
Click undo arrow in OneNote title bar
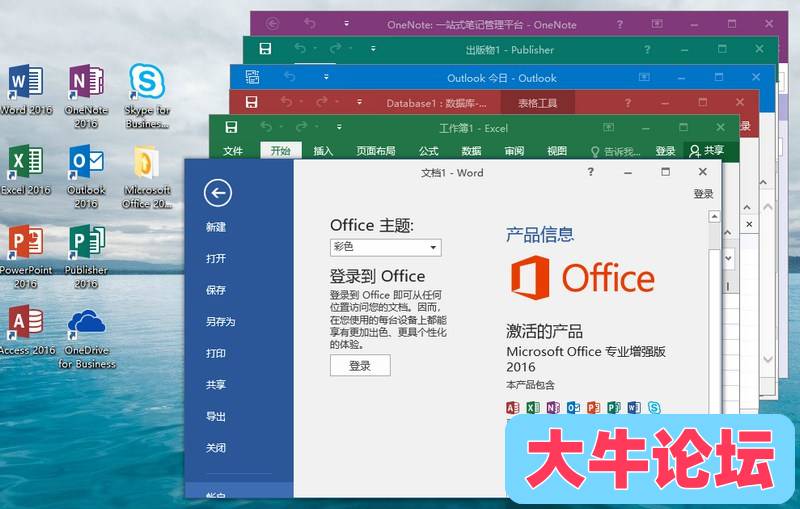point(310,23)
